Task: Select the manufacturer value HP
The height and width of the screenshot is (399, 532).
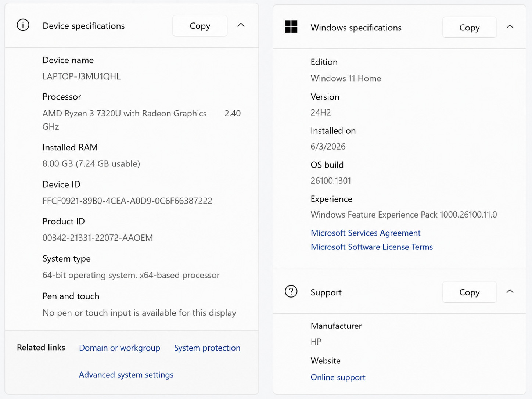Action: 316,342
